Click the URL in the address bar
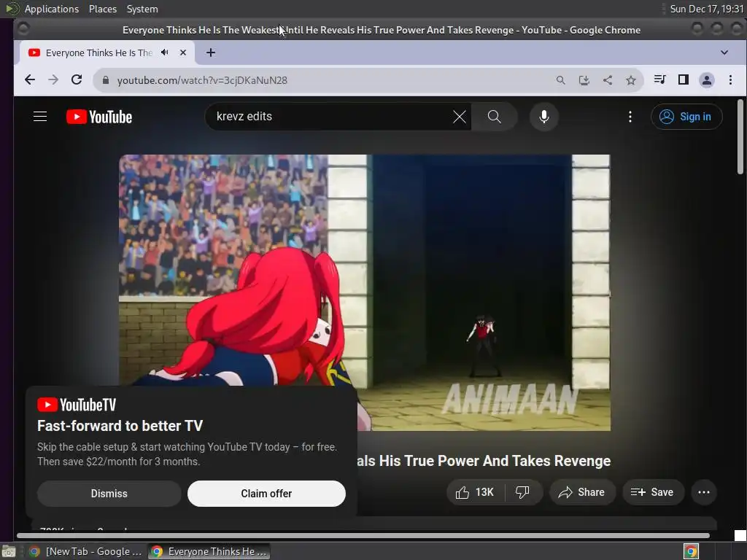 coord(202,80)
